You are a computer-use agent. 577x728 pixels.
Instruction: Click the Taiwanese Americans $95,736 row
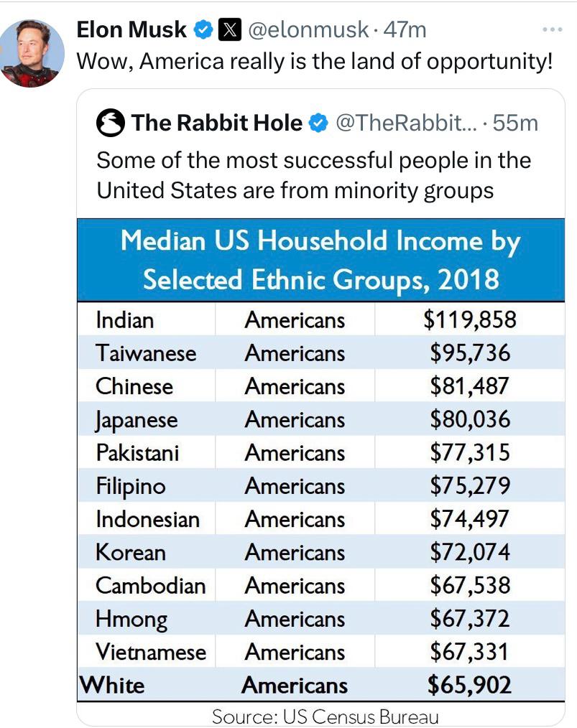coord(321,353)
